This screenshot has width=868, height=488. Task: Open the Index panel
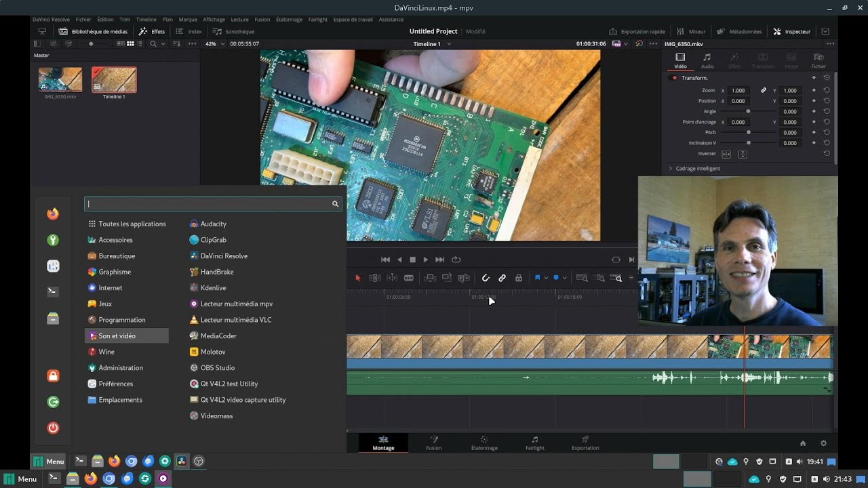189,31
